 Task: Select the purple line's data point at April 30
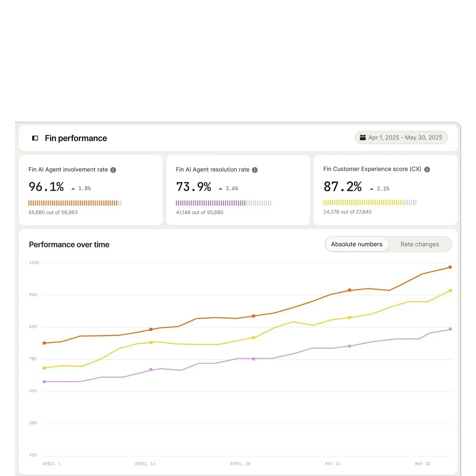click(254, 359)
